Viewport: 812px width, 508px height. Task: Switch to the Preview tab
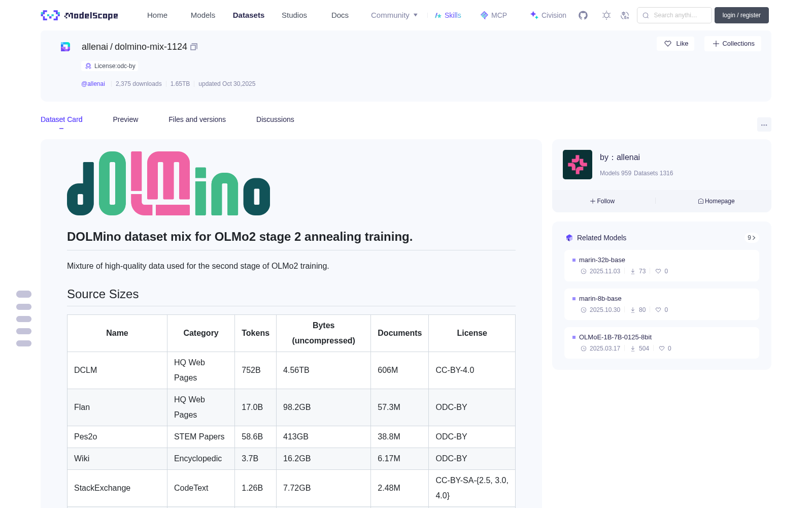click(125, 119)
